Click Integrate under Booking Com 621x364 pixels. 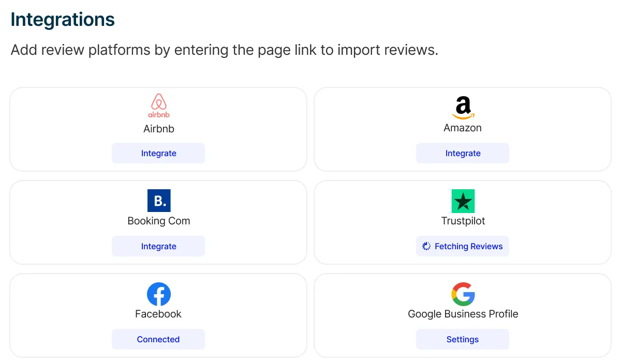158,246
